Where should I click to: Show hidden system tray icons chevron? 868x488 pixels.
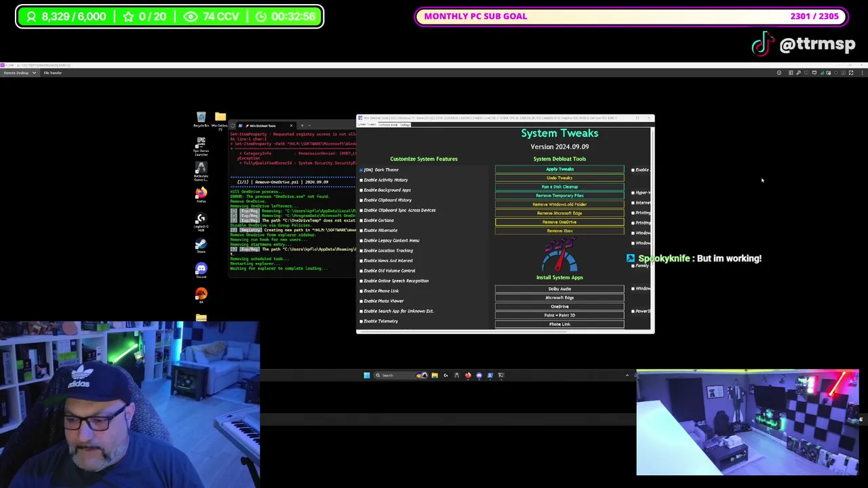pyautogui.click(x=627, y=375)
